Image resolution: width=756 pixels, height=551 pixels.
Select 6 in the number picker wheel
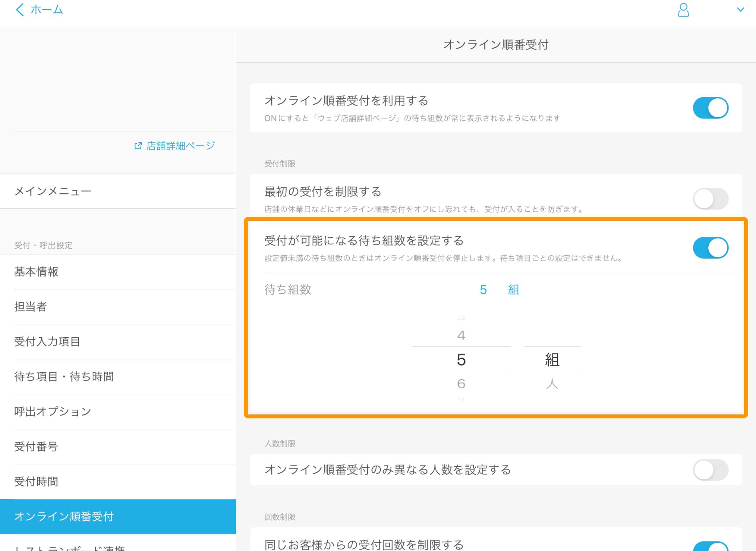pos(461,384)
